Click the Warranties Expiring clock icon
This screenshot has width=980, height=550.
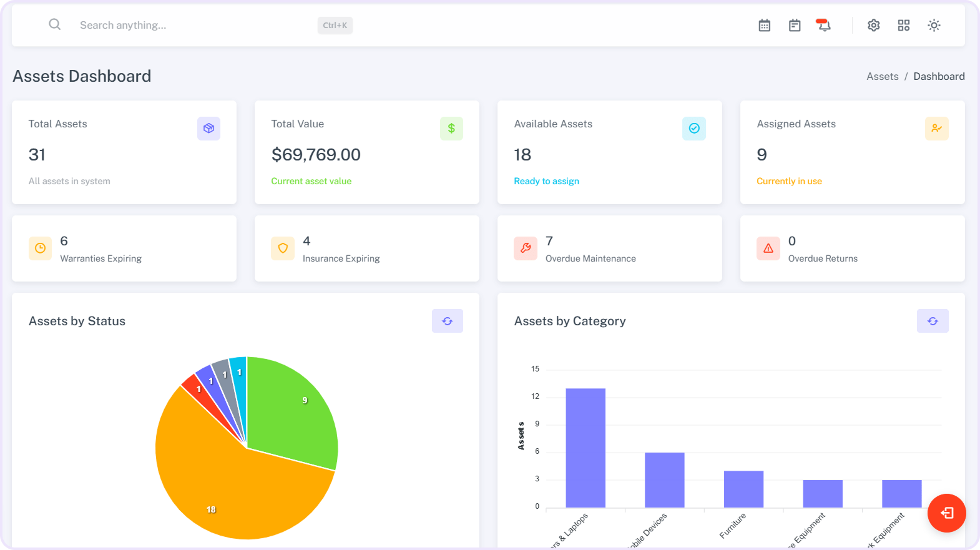[x=40, y=248]
